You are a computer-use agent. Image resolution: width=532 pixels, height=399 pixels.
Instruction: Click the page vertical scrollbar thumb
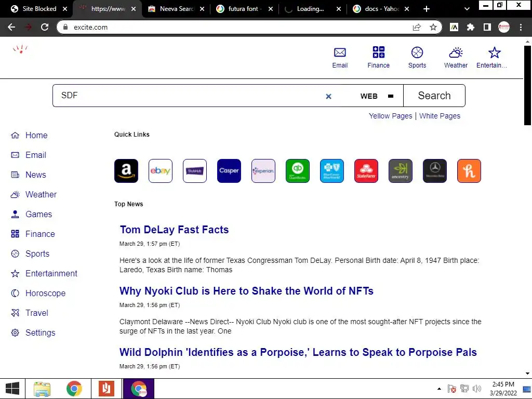coord(527,85)
